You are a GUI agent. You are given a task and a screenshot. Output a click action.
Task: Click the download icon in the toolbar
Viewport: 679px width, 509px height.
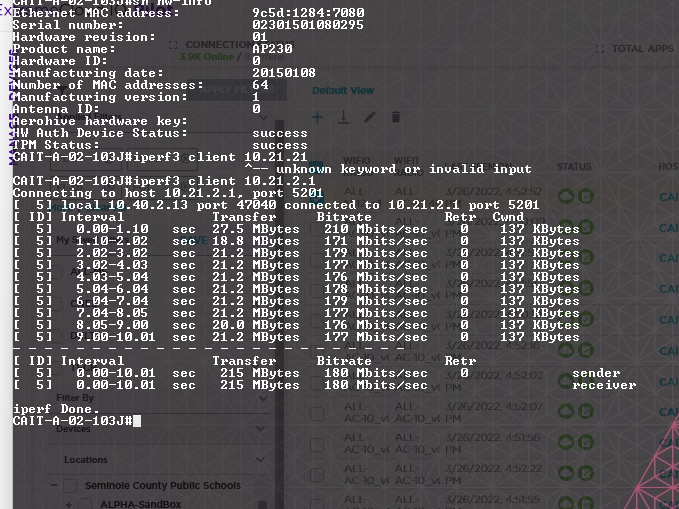point(343,117)
